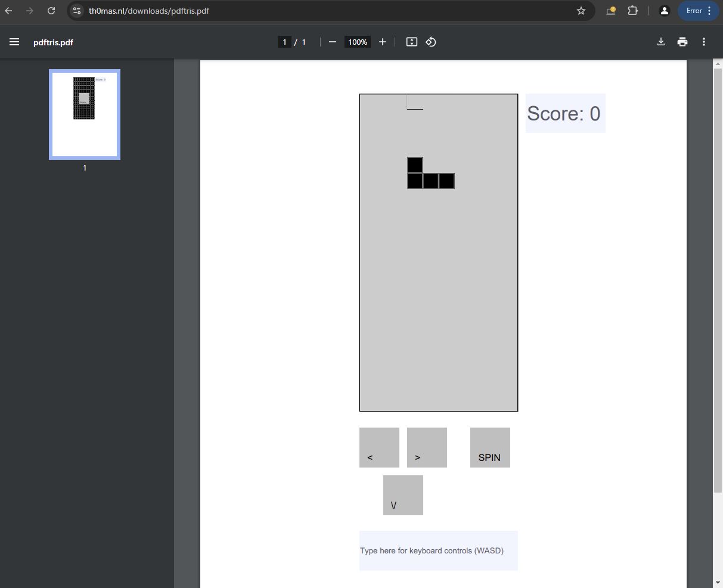Click the page number field
This screenshot has height=588, width=723.
[x=284, y=42]
